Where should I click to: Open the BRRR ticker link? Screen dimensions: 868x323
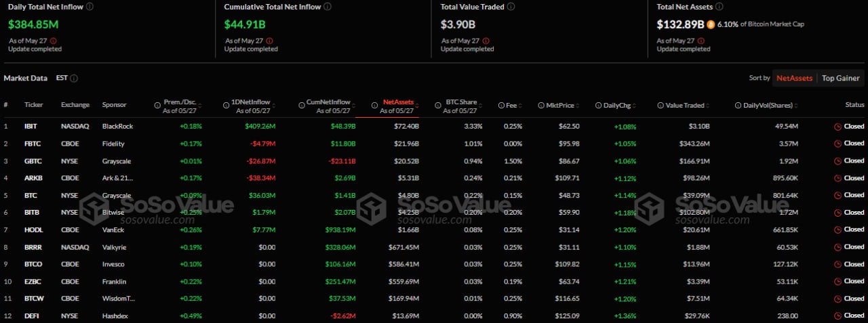[x=33, y=247]
